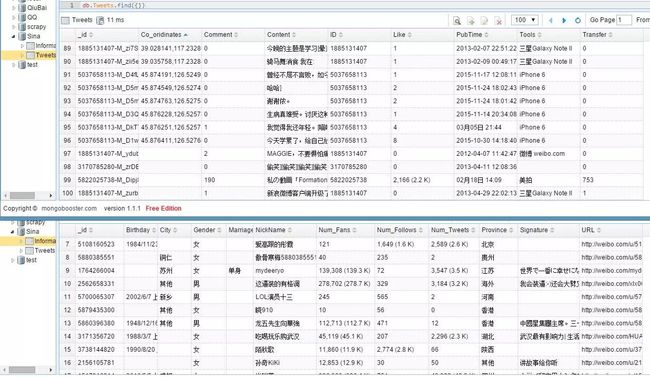Click the upper tree horizontal scrollbar thumb
This screenshot has width=650, height=377.
tap(22, 195)
